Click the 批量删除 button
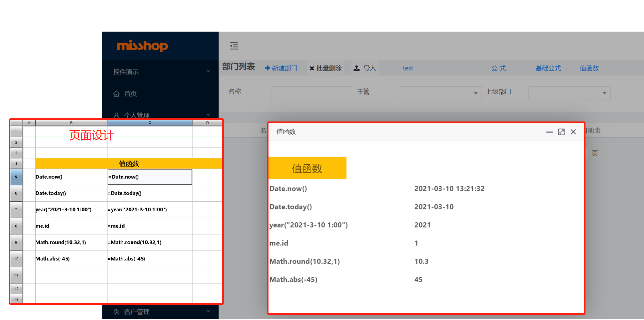 coord(325,68)
